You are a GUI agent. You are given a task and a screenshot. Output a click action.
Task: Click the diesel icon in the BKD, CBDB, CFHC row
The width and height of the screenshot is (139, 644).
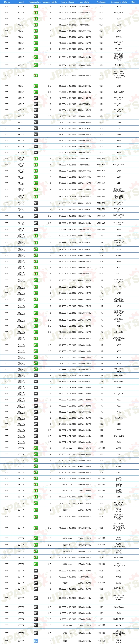36,216
